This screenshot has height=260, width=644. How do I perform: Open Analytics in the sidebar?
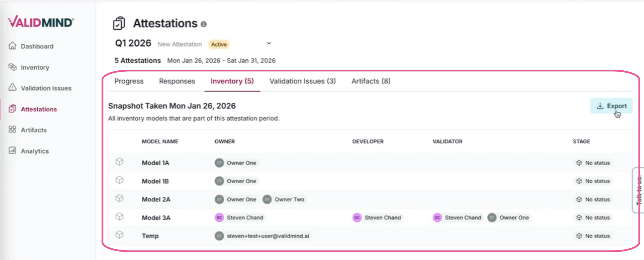pos(35,151)
